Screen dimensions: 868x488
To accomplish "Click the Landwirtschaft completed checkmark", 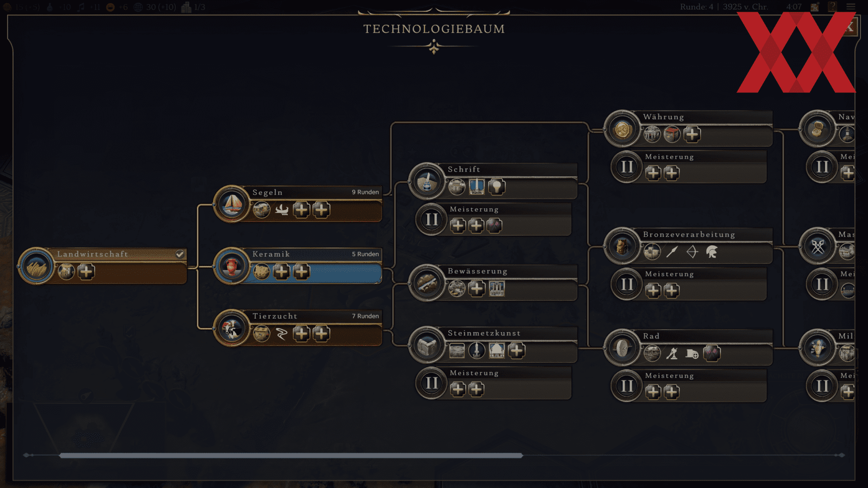I will tap(180, 254).
